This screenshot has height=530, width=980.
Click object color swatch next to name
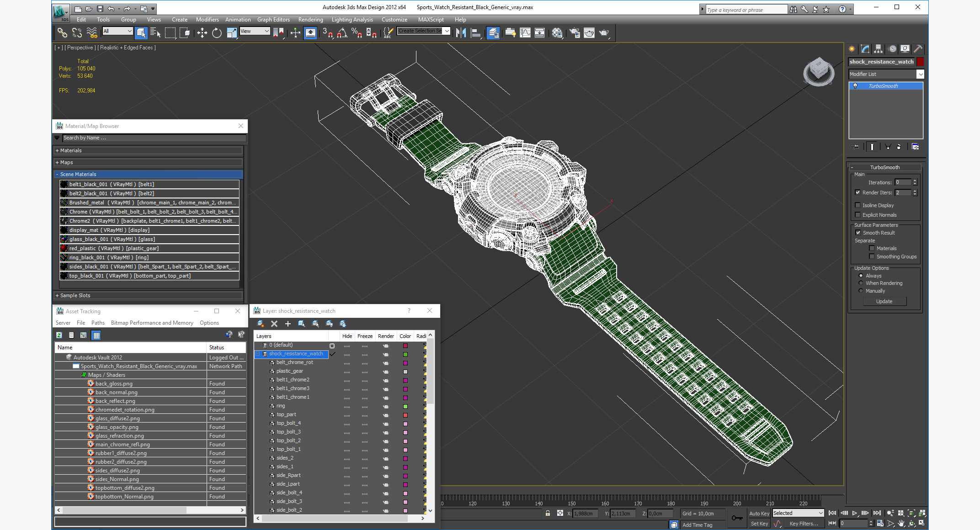point(920,62)
